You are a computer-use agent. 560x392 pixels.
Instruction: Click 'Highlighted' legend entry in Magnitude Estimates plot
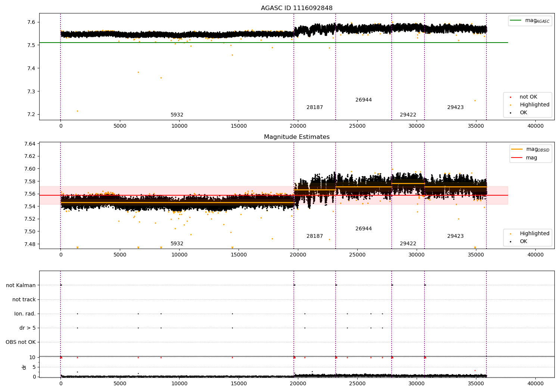534,234
